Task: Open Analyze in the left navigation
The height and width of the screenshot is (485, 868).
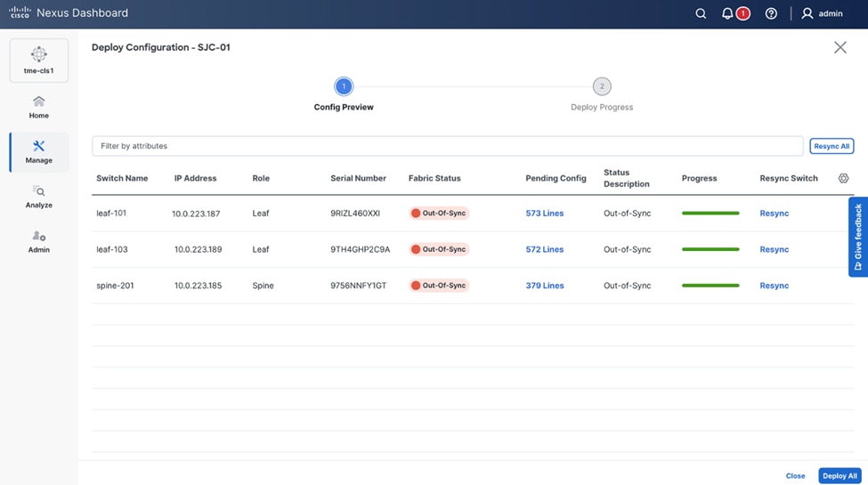Action: click(x=39, y=197)
